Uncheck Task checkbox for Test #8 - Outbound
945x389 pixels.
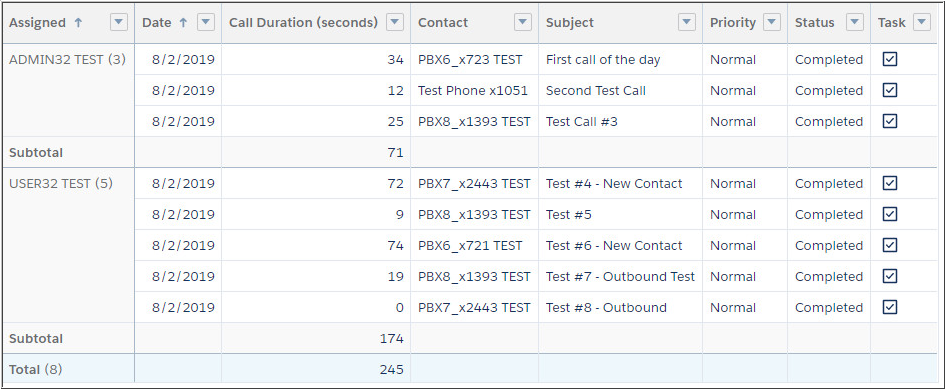pyautogui.click(x=890, y=307)
